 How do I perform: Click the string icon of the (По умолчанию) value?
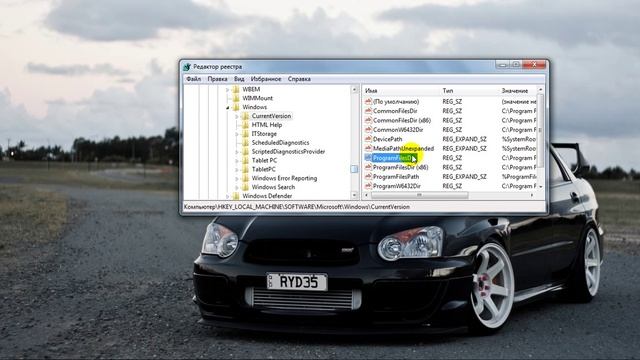(368, 102)
